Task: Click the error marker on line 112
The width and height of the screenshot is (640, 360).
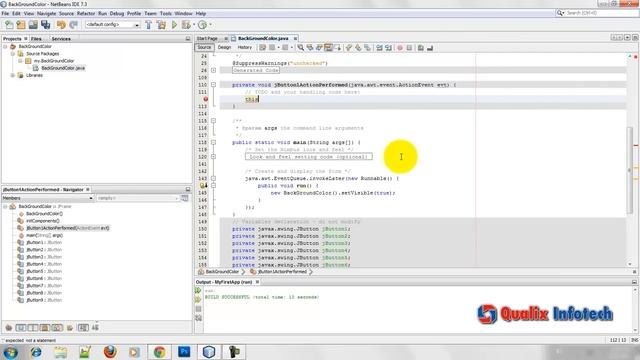Action: pos(206,99)
